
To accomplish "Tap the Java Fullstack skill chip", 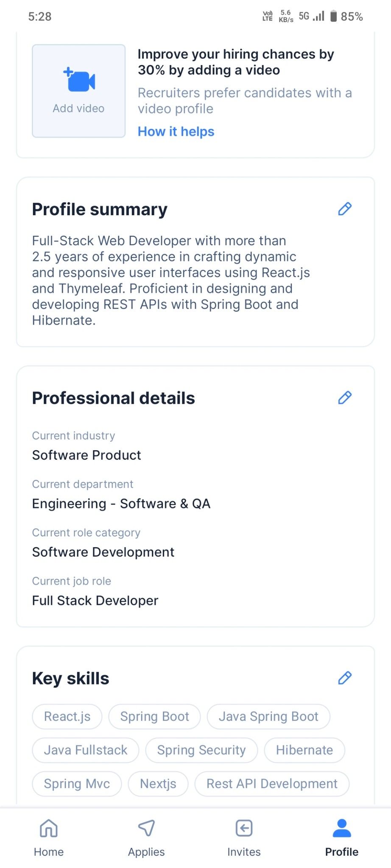I will 85,750.
